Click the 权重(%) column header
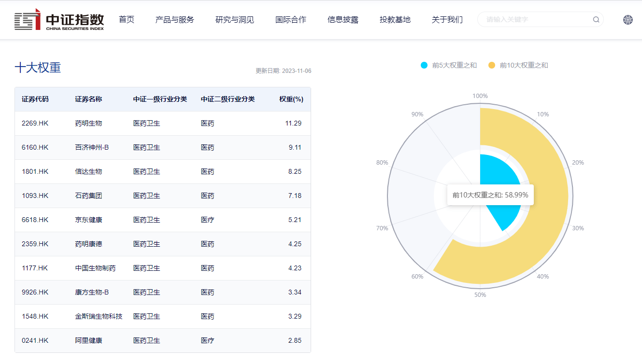Viewport: 642px width, 364px height. click(x=291, y=99)
